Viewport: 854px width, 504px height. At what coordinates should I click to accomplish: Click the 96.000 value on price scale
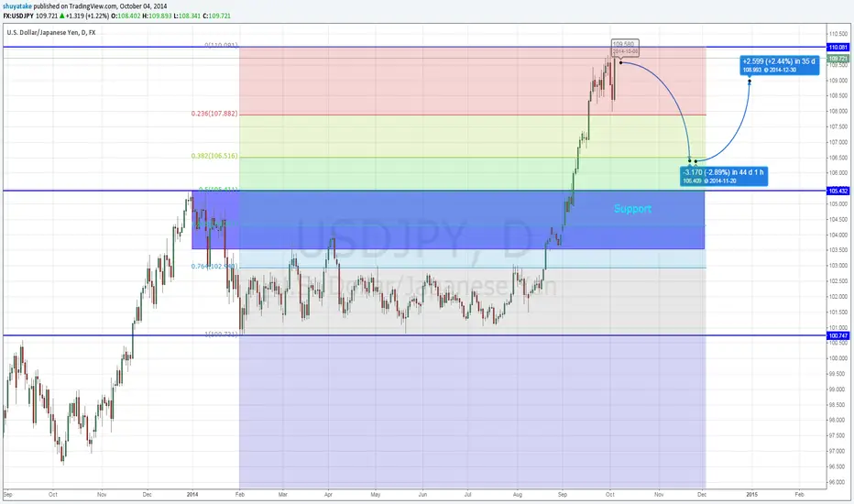pos(838,482)
